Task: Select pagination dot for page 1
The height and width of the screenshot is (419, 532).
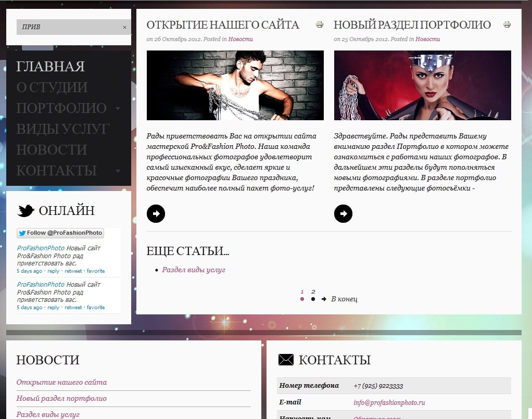Action: click(x=302, y=299)
